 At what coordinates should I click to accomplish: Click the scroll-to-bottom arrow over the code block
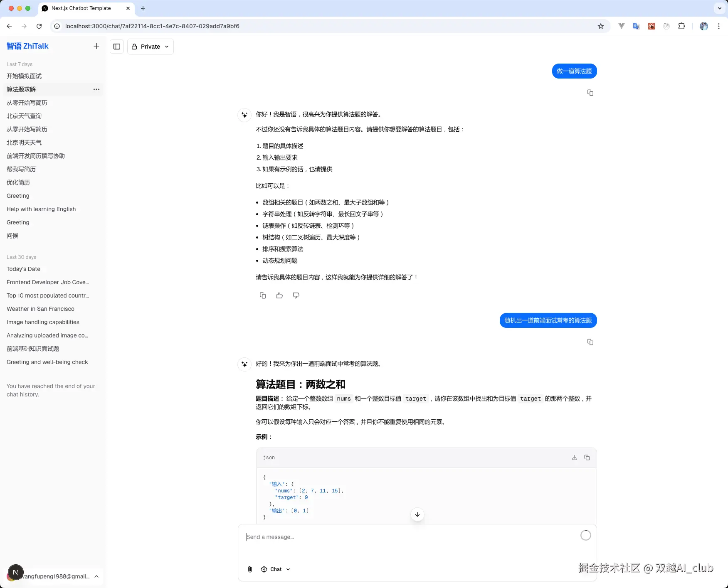(417, 514)
